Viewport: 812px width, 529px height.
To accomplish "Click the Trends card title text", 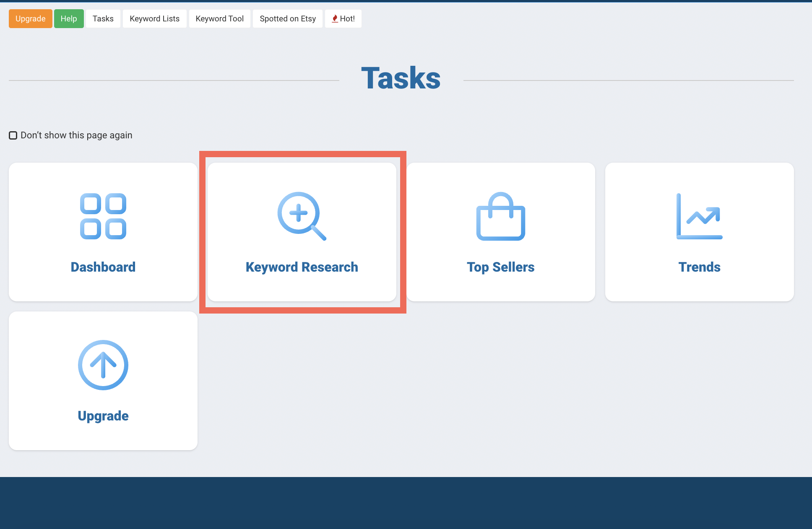I will point(699,267).
